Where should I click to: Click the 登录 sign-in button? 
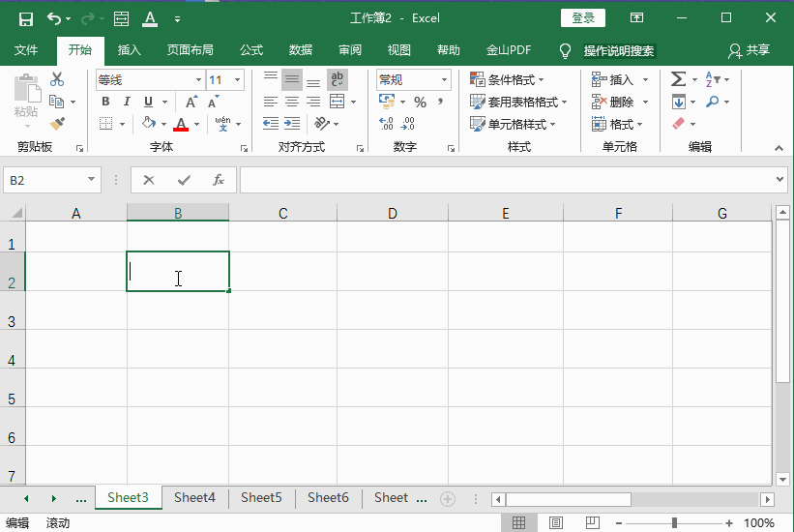[582, 18]
